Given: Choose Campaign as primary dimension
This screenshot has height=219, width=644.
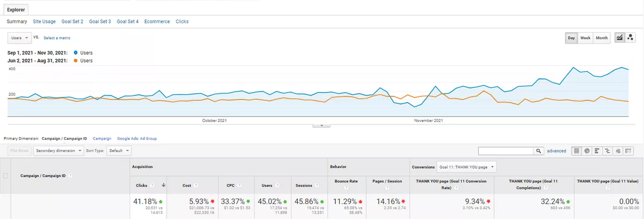Looking at the screenshot, I should [x=101, y=139].
